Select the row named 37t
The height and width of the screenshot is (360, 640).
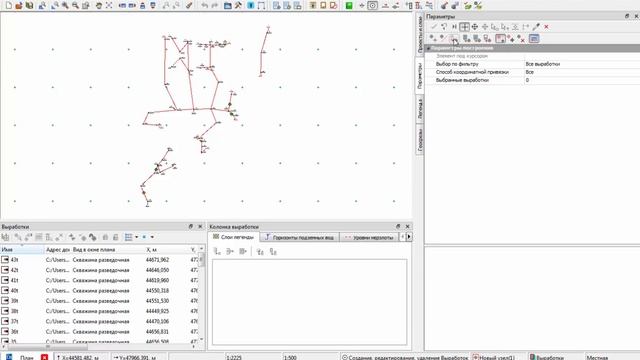pos(100,321)
